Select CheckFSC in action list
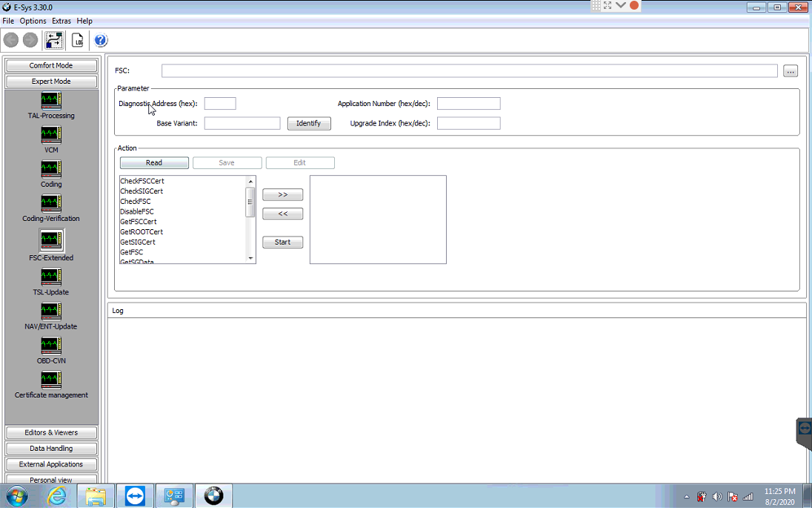 [136, 201]
